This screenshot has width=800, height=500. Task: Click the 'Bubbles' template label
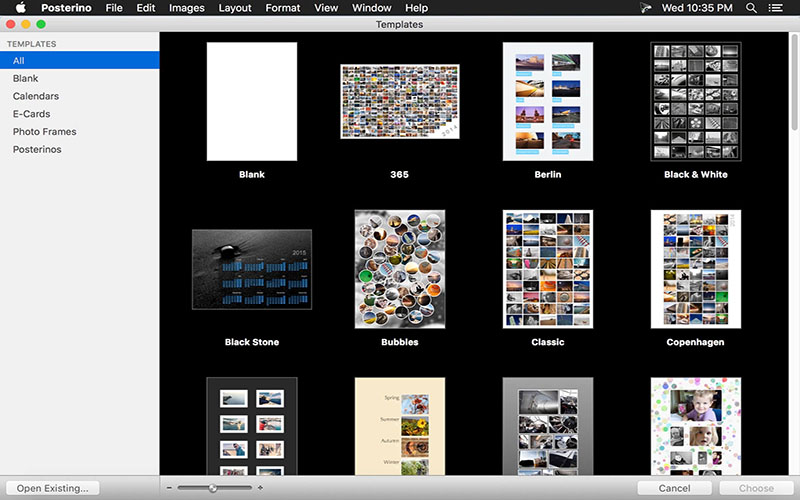pyautogui.click(x=400, y=342)
